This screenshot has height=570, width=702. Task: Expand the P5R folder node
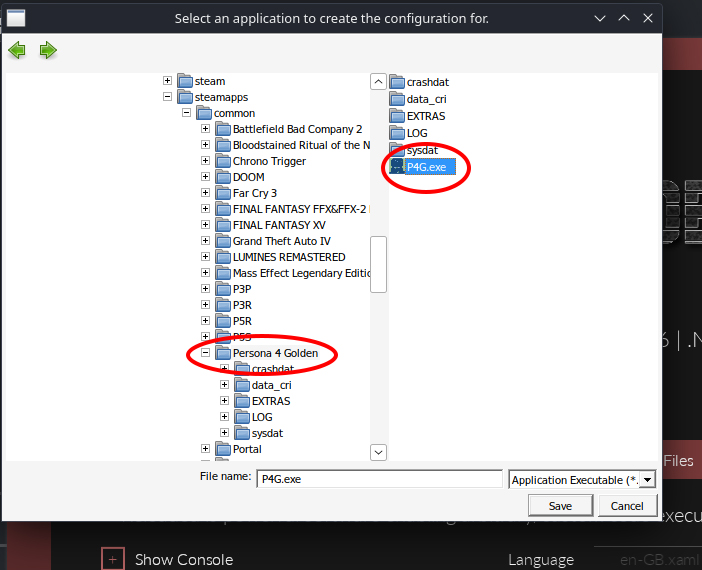point(205,321)
